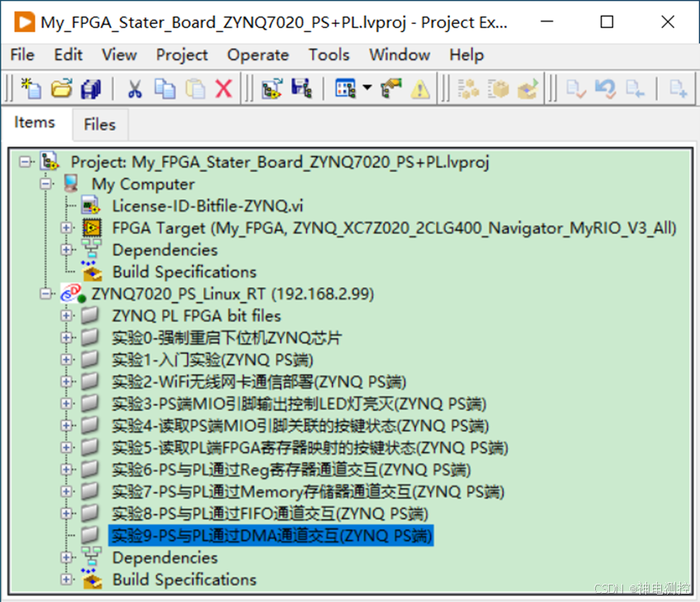Click the Project root item label
This screenshot has height=602, width=700.
point(280,161)
